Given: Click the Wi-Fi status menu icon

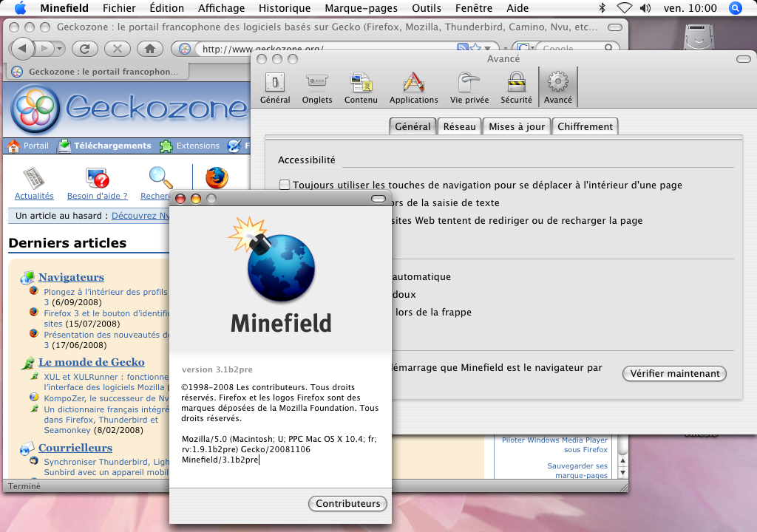Looking at the screenshot, I should pos(624,7).
